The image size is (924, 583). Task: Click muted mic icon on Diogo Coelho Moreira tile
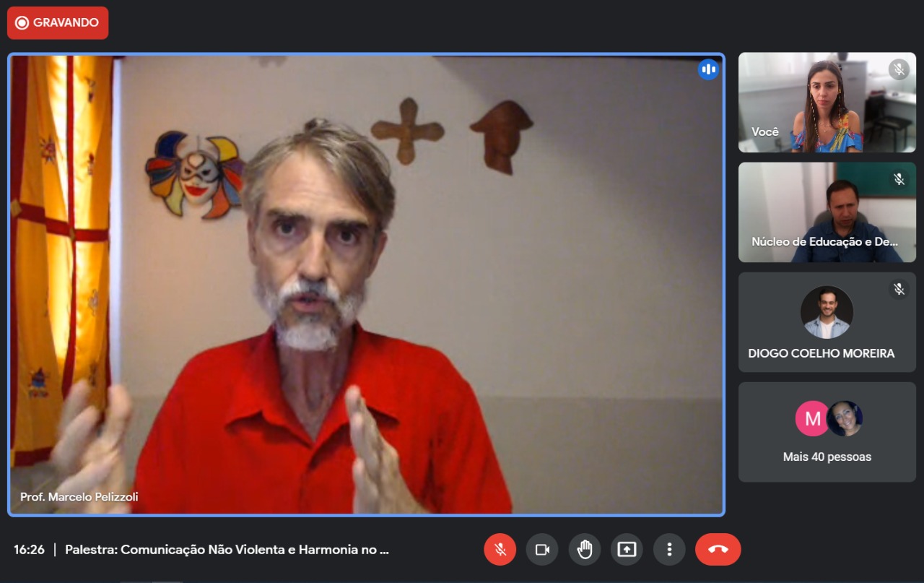[x=899, y=289]
